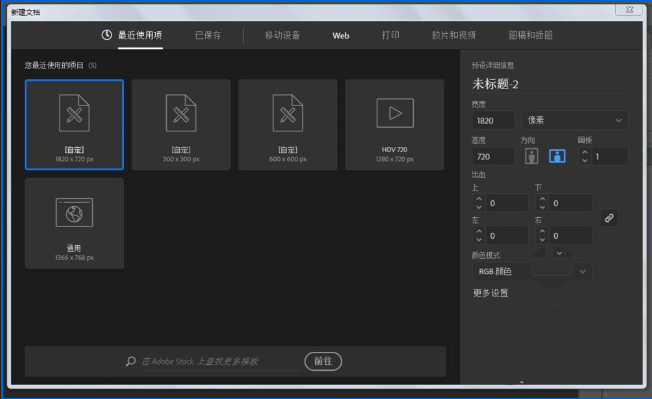The image size is (652, 399).
Task: Click the artboard count field showing 1
Action: (610, 157)
